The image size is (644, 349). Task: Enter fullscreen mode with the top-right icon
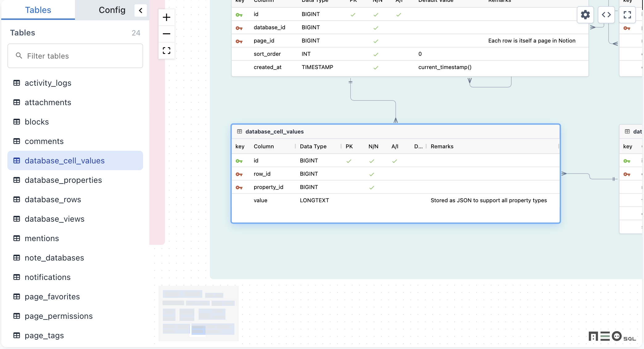click(627, 14)
